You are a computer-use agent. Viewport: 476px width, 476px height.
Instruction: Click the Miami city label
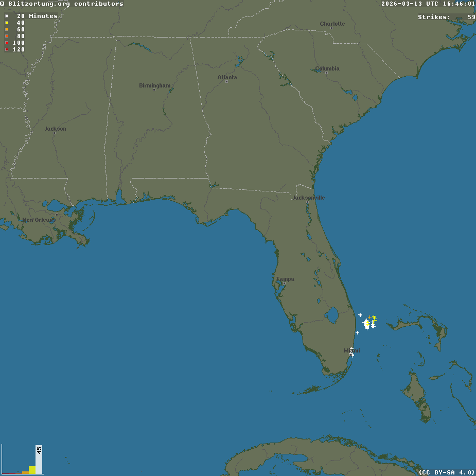click(351, 350)
